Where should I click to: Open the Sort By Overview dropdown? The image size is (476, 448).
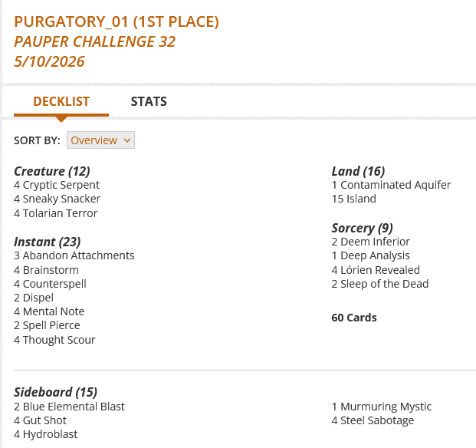coord(100,140)
